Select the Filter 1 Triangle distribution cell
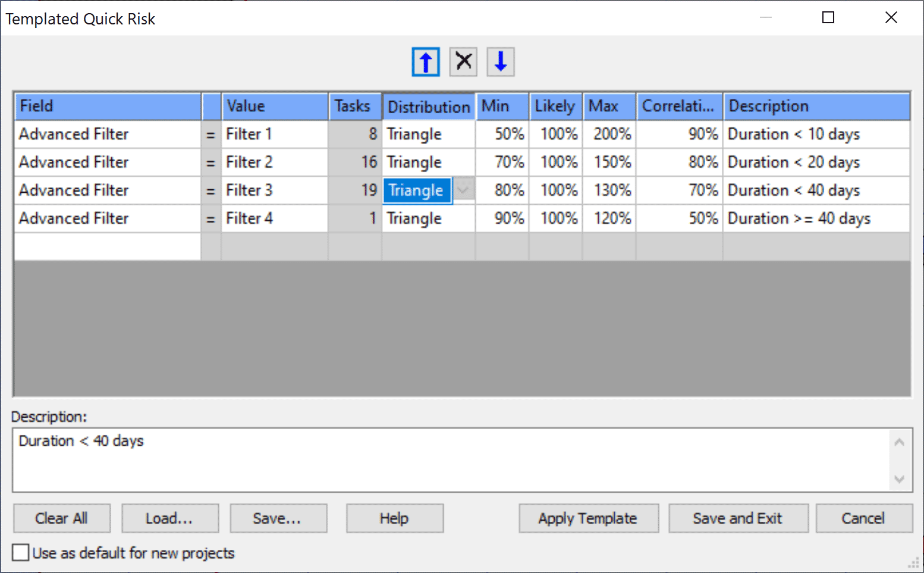 point(428,134)
